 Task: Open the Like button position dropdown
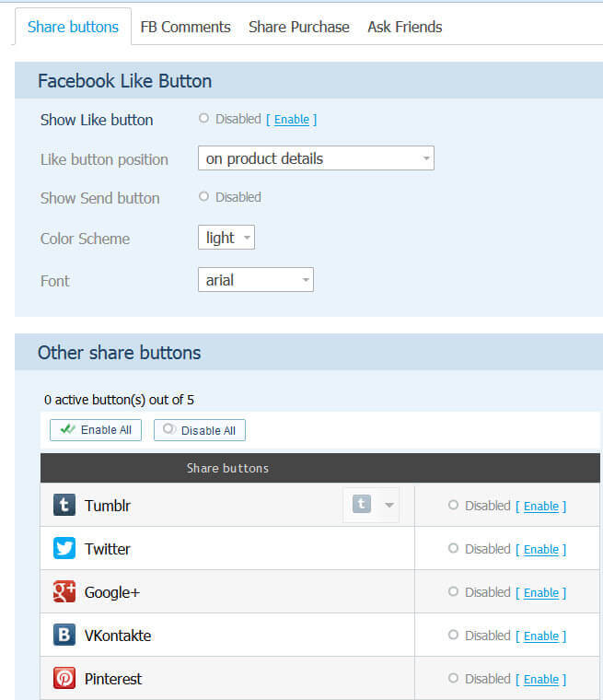(316, 158)
